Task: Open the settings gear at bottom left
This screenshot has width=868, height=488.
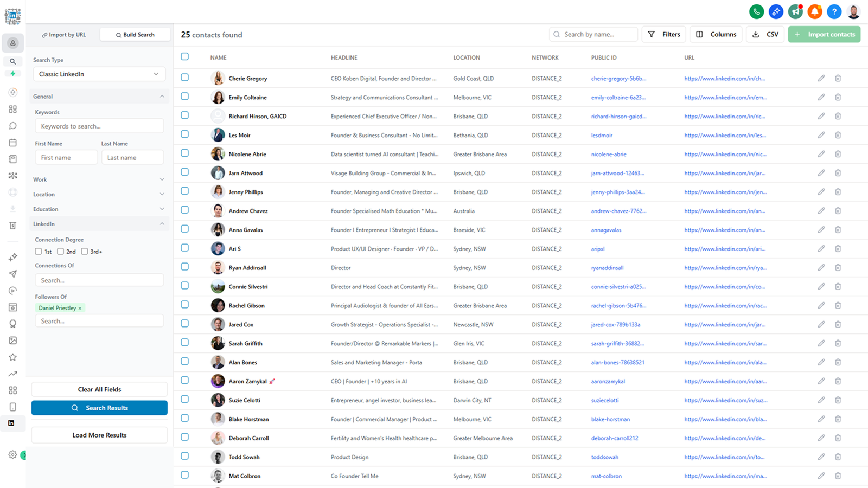Action: (12, 455)
